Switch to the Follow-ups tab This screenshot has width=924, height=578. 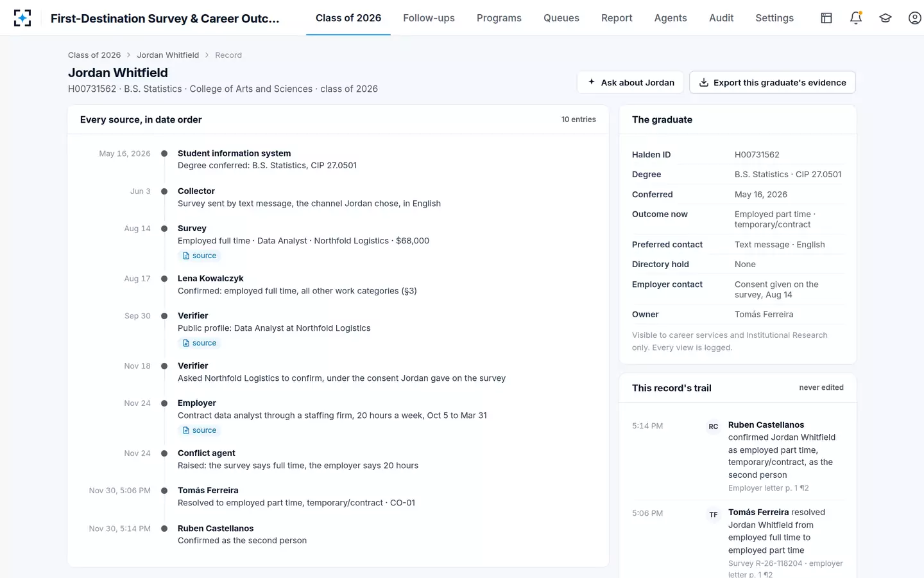[x=429, y=18]
